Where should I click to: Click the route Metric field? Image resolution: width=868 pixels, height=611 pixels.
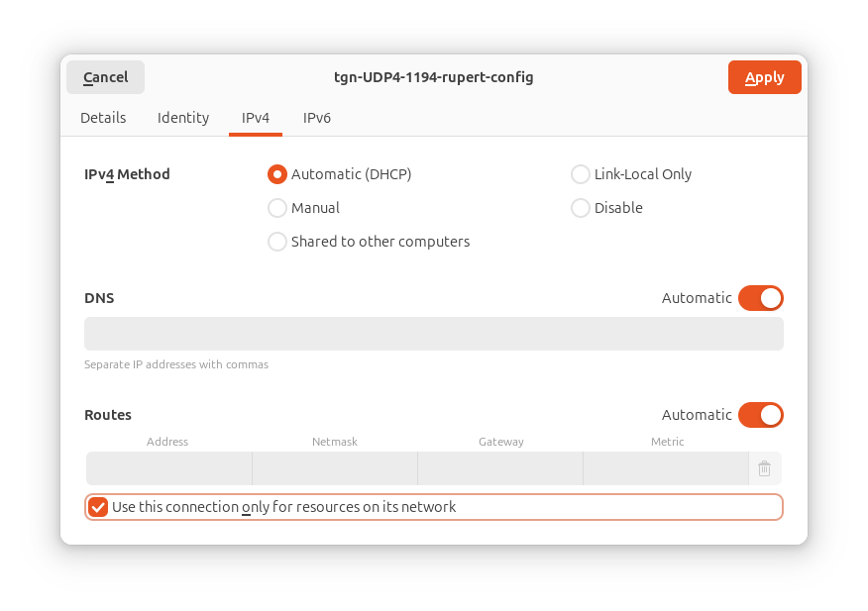pos(666,468)
